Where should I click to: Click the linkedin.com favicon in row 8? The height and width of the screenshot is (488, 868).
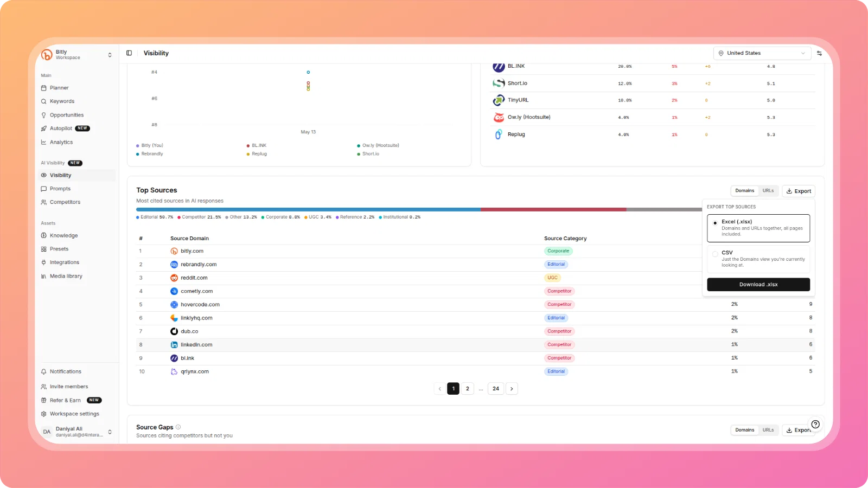click(x=174, y=345)
